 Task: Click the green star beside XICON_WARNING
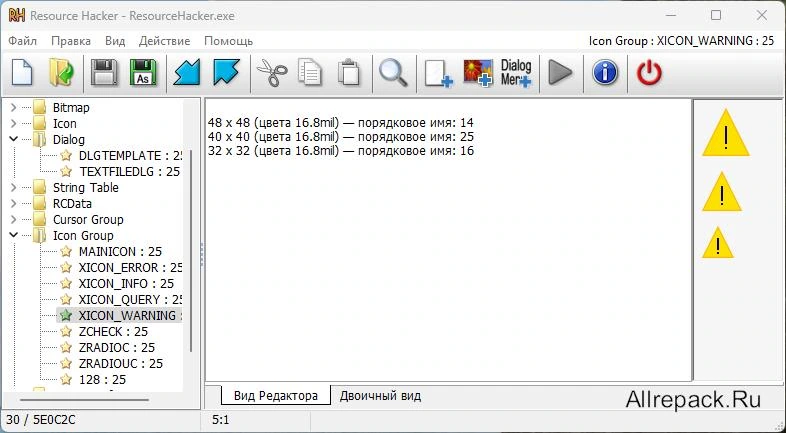pos(66,315)
